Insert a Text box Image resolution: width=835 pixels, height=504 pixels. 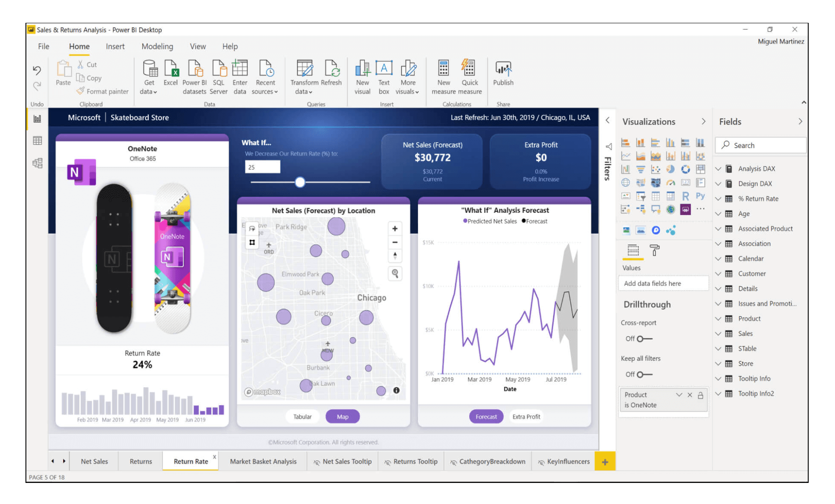pyautogui.click(x=384, y=77)
